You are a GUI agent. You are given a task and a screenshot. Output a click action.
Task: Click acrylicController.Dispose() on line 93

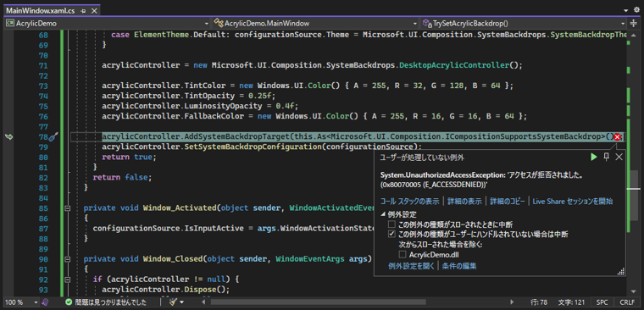[166, 290]
